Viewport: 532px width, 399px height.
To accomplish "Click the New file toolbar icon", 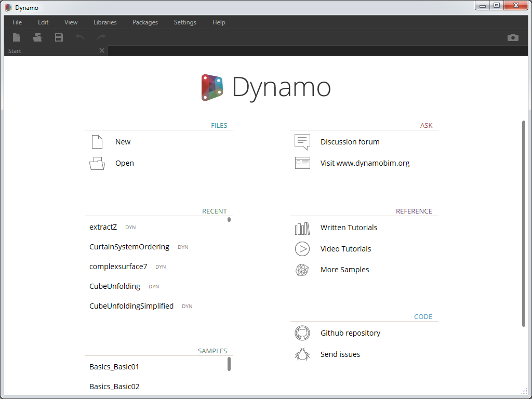I will pos(16,37).
